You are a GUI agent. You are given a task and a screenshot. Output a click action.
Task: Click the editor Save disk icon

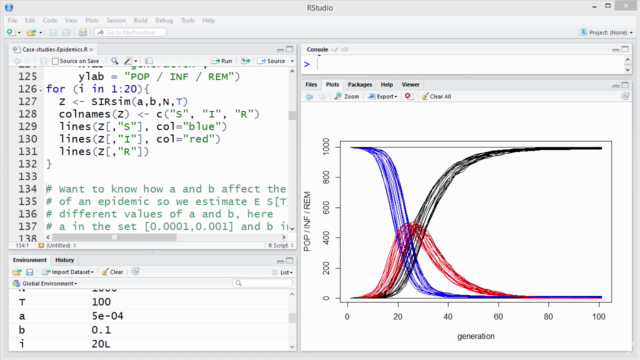tap(43, 61)
